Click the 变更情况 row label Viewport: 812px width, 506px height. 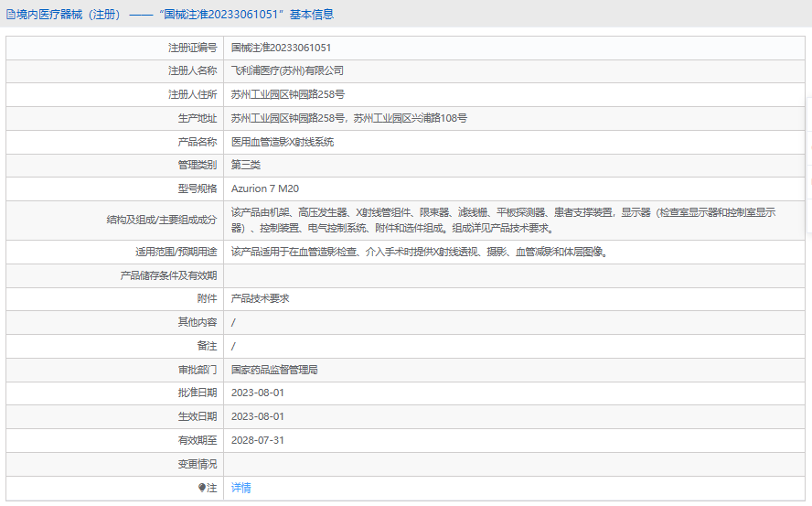(x=197, y=464)
